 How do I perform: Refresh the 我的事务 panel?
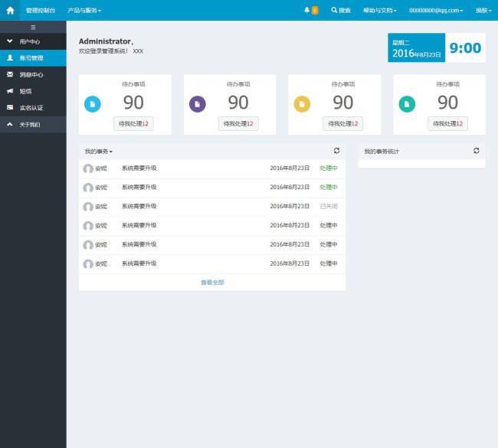(x=336, y=151)
